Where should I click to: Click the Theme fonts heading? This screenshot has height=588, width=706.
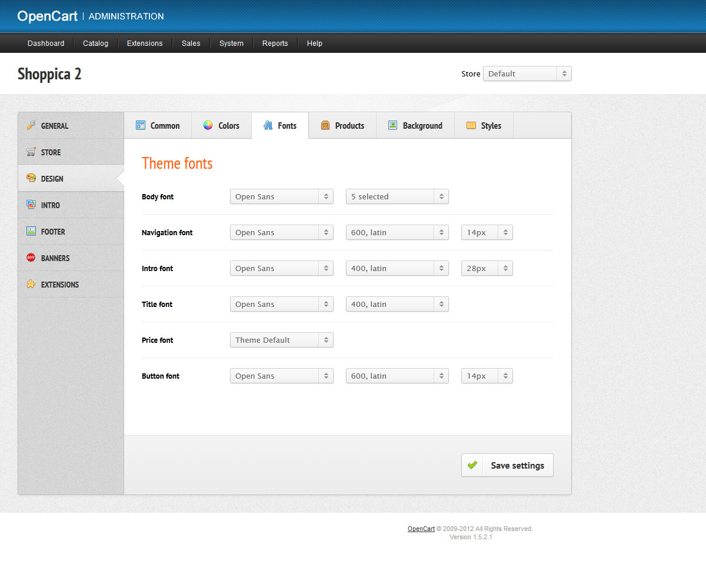click(177, 163)
